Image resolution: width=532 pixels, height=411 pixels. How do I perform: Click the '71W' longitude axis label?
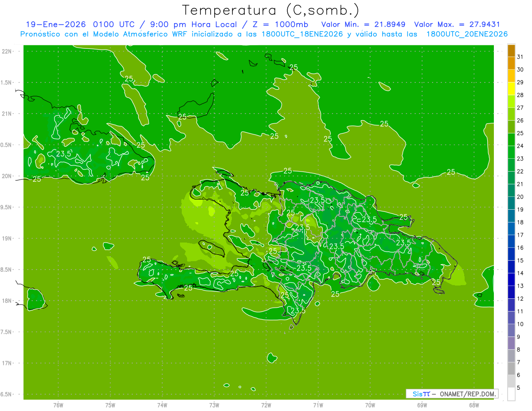[318, 405]
